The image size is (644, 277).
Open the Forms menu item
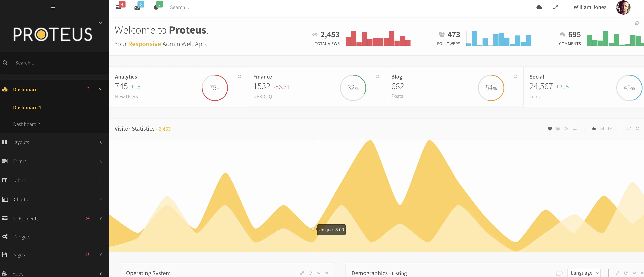[x=19, y=161]
